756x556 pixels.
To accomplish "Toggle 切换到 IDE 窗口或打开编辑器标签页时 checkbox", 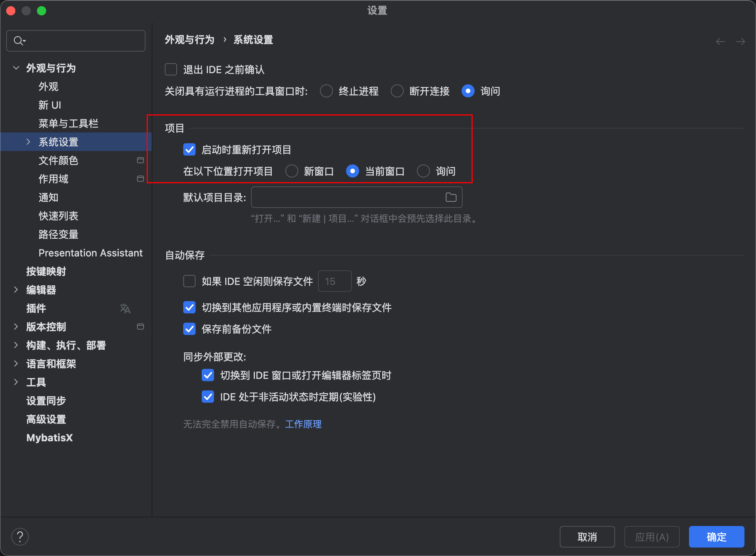I will coord(208,375).
